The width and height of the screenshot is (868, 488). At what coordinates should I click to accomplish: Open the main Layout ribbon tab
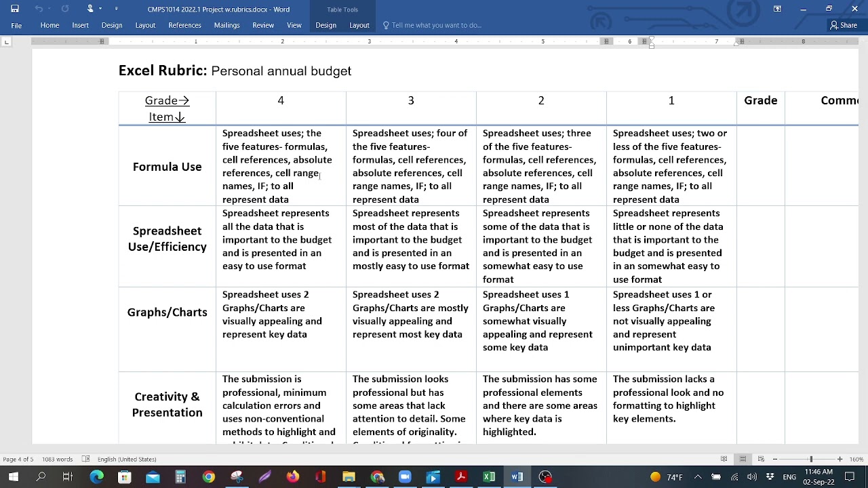(145, 25)
